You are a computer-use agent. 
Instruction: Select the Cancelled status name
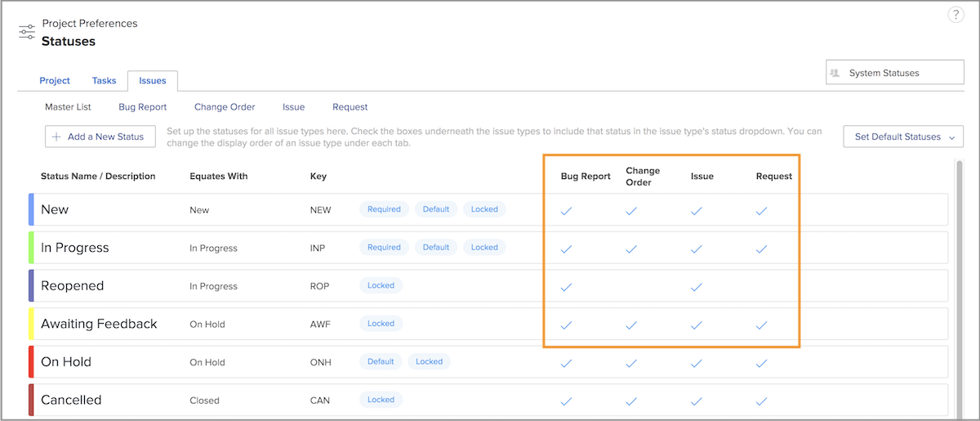pos(71,401)
